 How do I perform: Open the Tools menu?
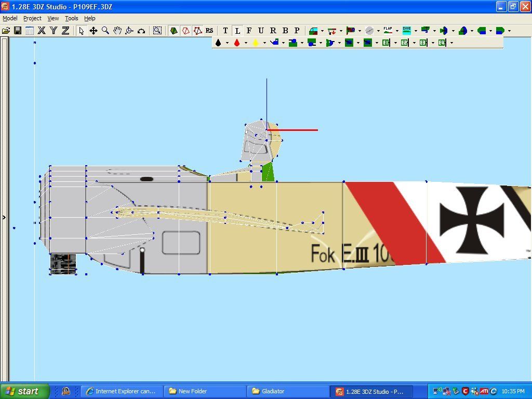pos(72,18)
